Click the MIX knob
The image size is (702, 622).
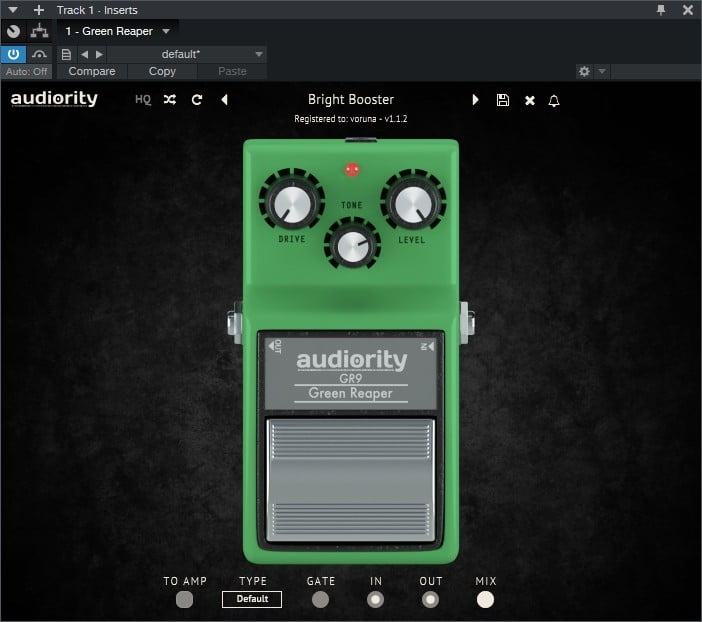tap(485, 599)
